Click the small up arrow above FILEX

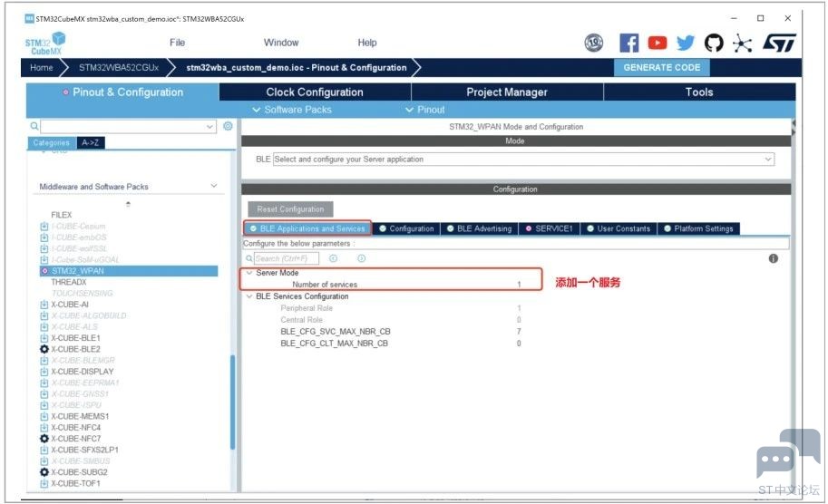click(128, 204)
